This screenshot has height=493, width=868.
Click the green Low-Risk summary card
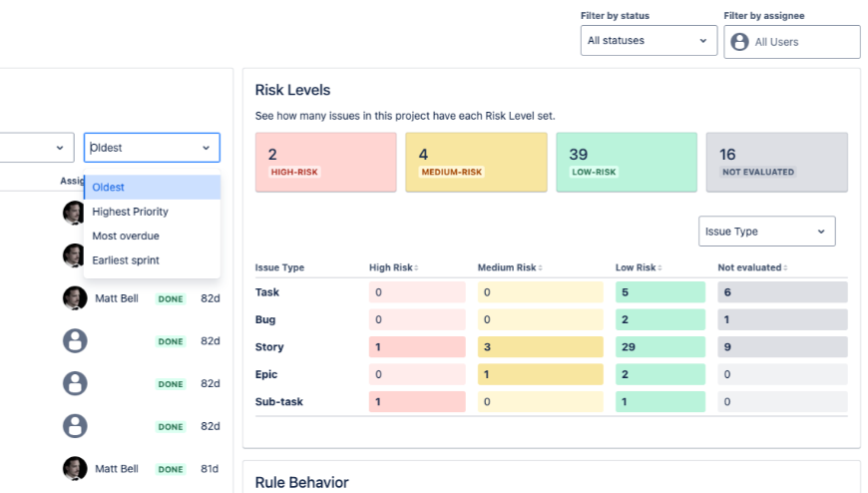pyautogui.click(x=627, y=162)
